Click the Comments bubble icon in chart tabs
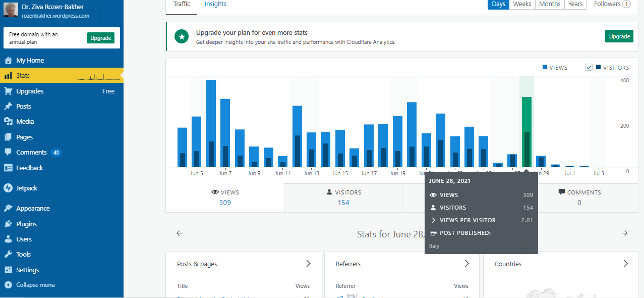Screen dimensions: 644x298 [562, 192]
